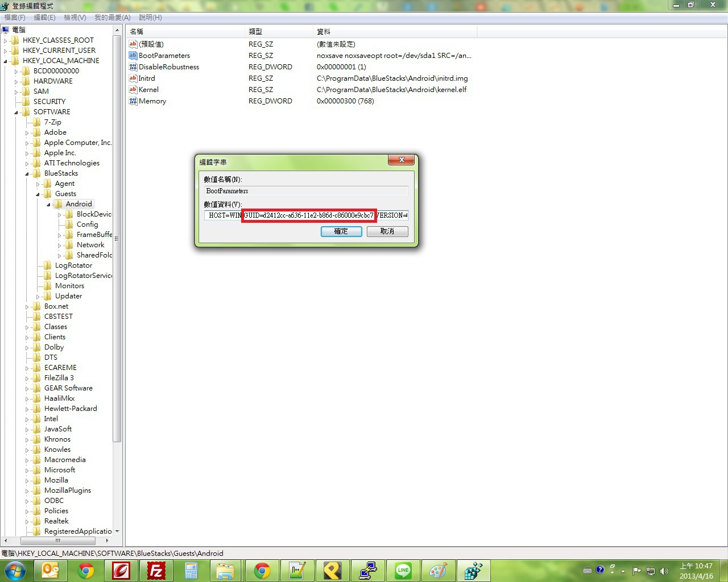Collapse the Guests key
This screenshot has width=728, height=582.
[38, 194]
